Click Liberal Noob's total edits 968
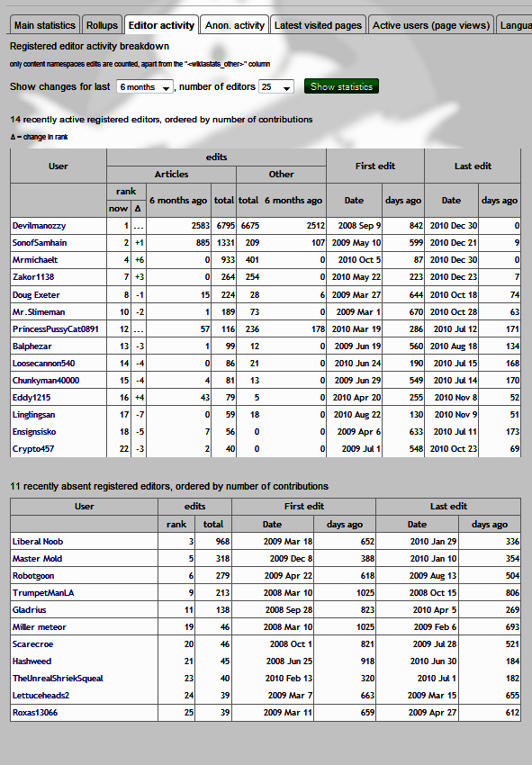The height and width of the screenshot is (765, 532). [x=222, y=542]
